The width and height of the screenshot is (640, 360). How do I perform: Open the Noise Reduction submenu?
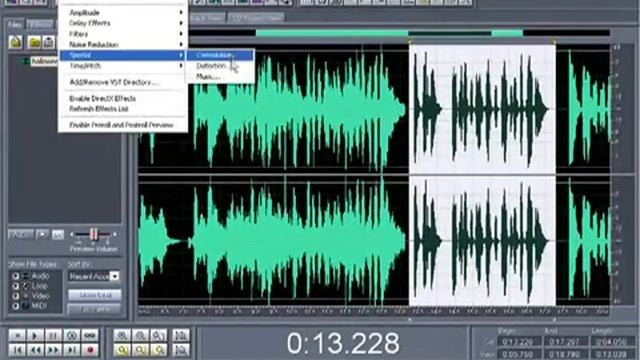[123, 44]
